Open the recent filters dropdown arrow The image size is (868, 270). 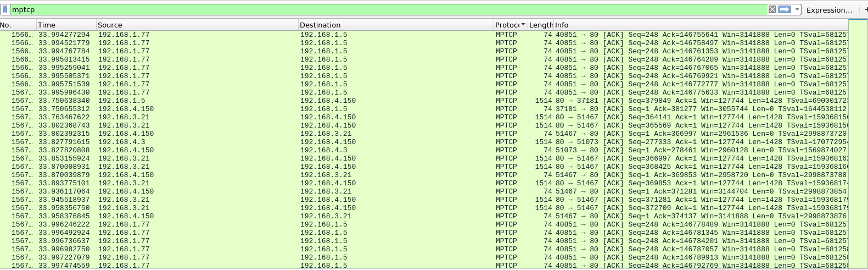(797, 9)
